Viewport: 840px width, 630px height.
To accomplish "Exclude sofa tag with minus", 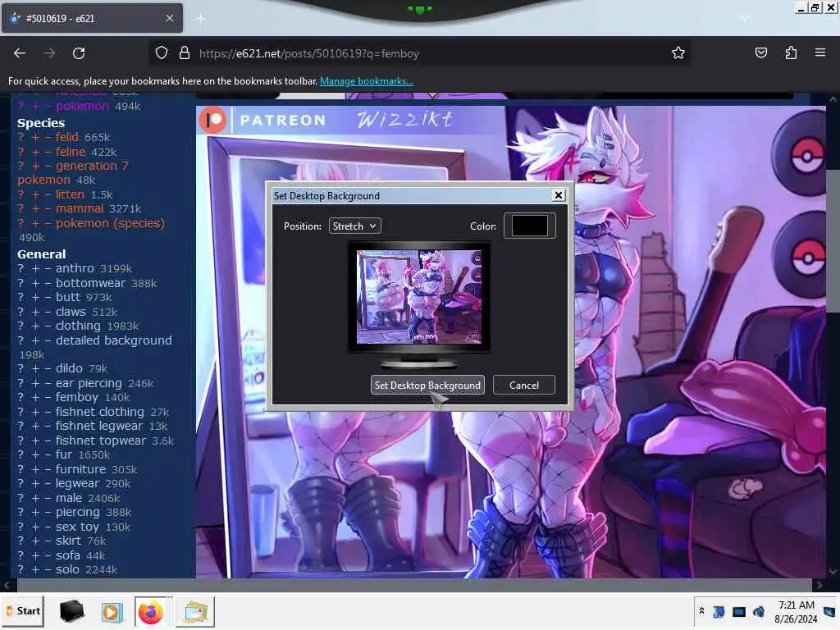I will point(48,555).
